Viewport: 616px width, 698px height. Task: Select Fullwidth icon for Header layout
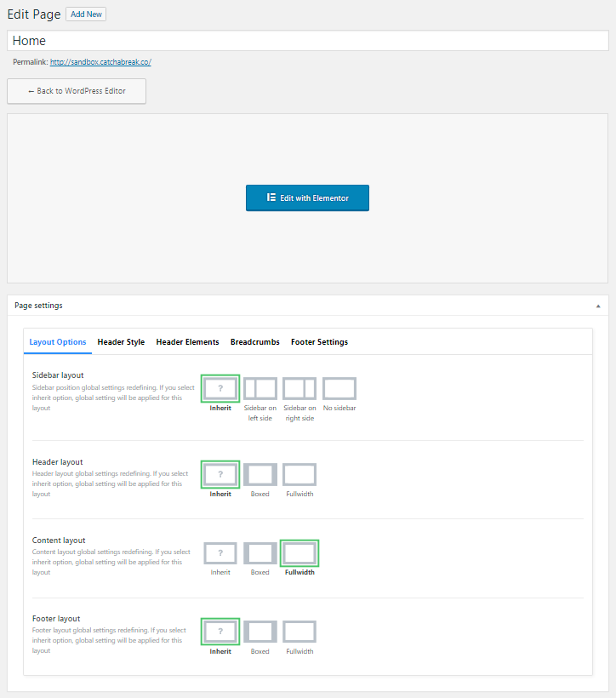click(x=299, y=474)
